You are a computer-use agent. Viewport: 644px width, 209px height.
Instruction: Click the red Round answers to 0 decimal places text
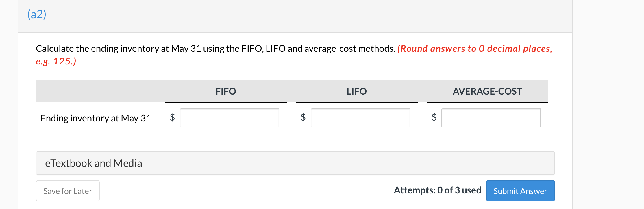click(475, 49)
